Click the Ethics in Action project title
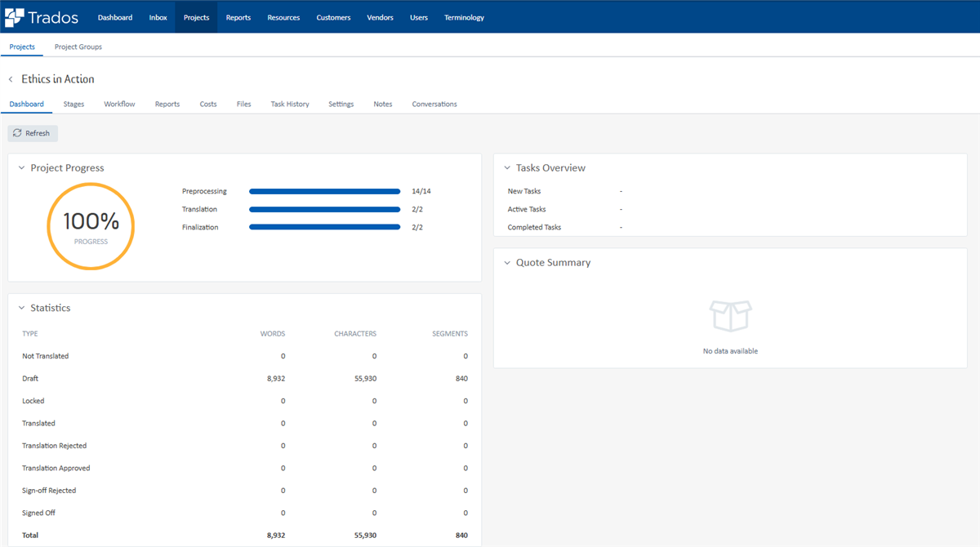This screenshot has width=980, height=547. tap(59, 79)
